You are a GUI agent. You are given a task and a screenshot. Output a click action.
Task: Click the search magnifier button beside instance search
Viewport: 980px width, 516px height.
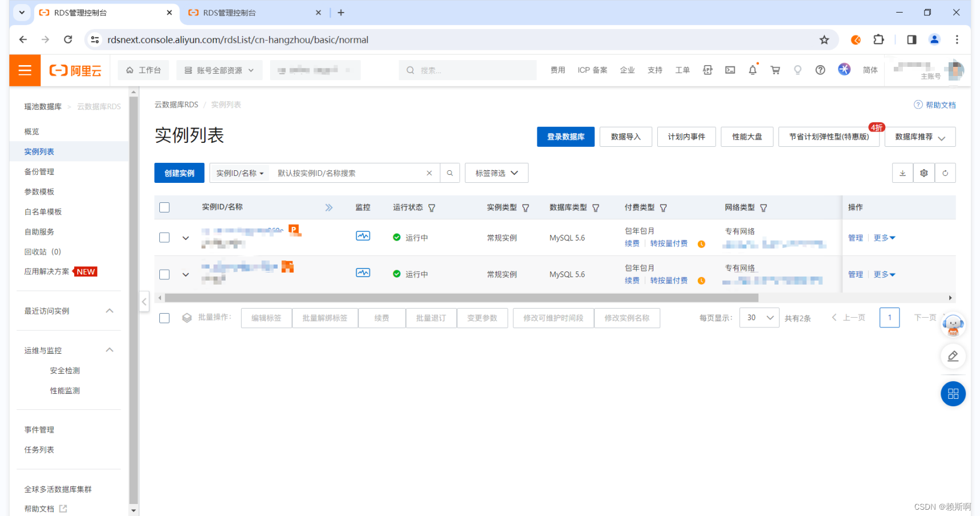[450, 173]
